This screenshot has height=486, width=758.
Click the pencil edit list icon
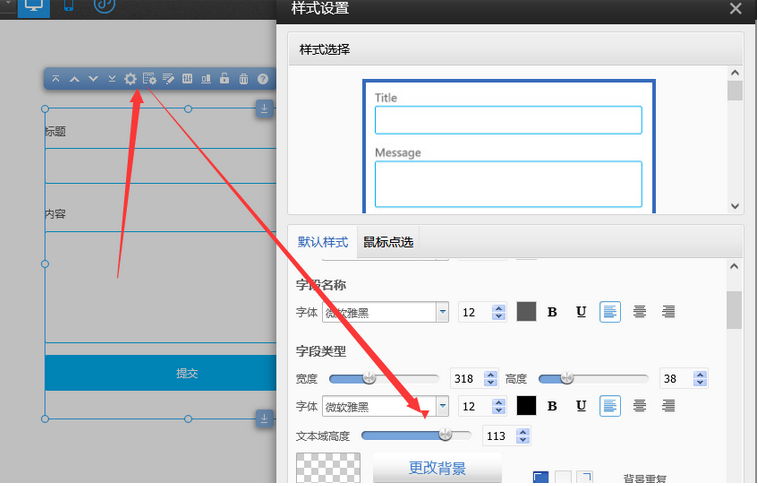point(168,79)
